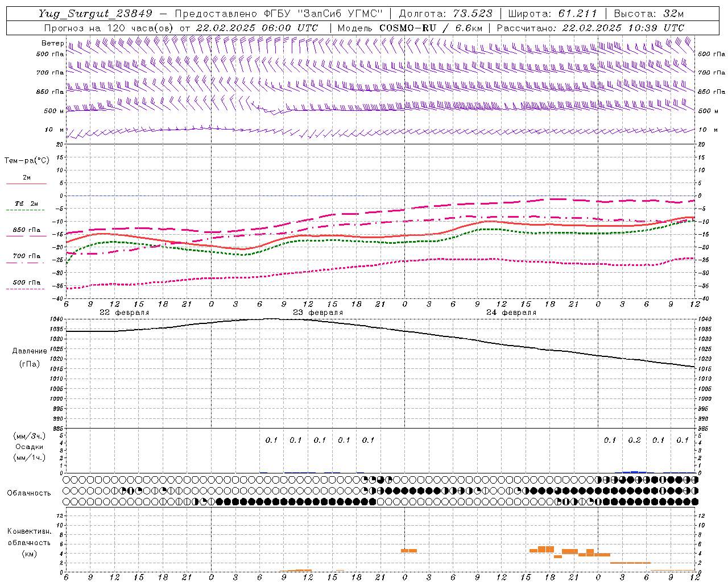Click the (мм/1ч.) precipitation unit label

pyautogui.click(x=30, y=458)
